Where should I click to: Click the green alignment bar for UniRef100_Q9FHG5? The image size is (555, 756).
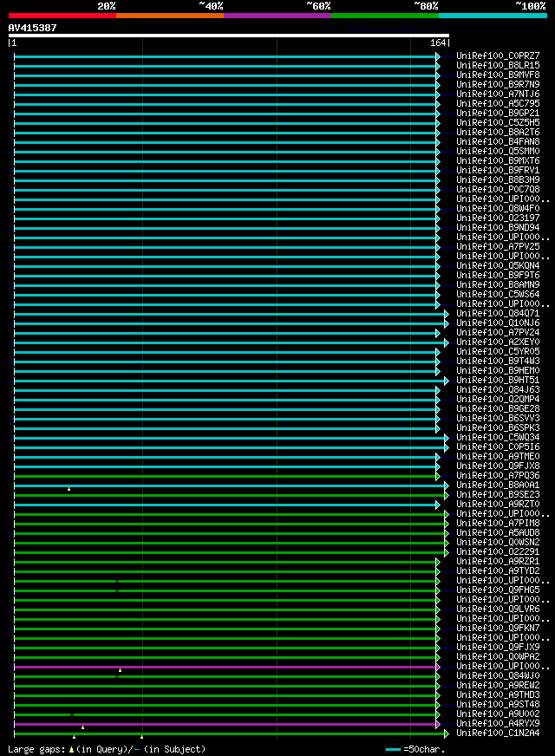(225, 590)
